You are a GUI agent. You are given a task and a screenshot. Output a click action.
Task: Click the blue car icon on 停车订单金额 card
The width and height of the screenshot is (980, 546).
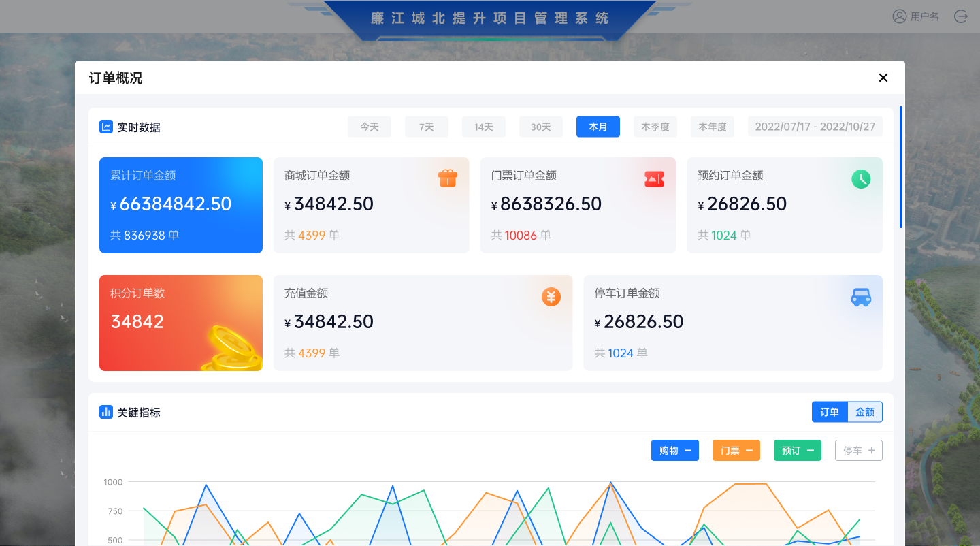(x=861, y=297)
